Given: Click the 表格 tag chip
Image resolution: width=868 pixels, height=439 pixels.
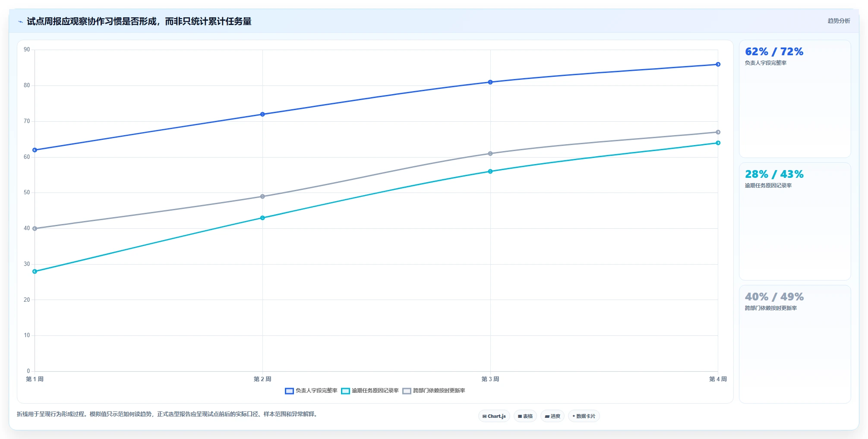Looking at the screenshot, I should point(525,416).
